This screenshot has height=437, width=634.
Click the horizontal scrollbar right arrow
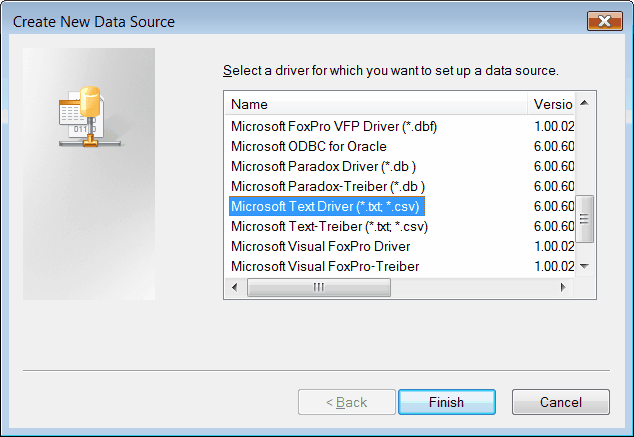tap(563, 287)
